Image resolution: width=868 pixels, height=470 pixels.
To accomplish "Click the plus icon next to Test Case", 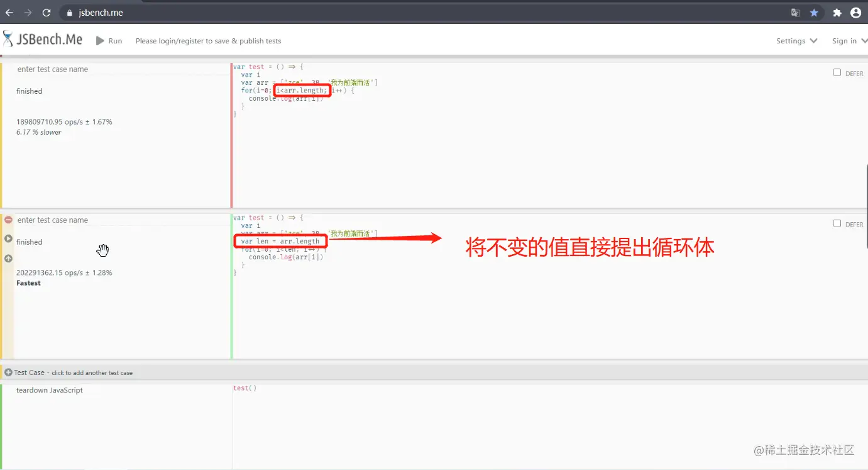I will pos(8,372).
